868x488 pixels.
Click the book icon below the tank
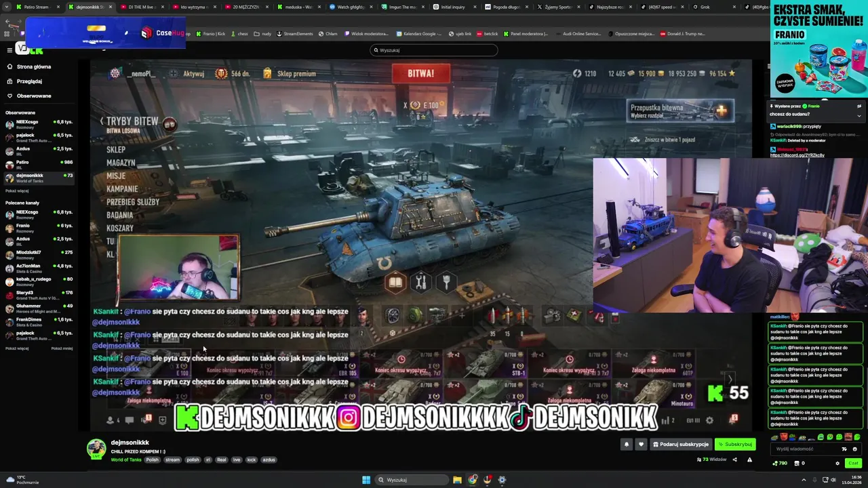[395, 283]
